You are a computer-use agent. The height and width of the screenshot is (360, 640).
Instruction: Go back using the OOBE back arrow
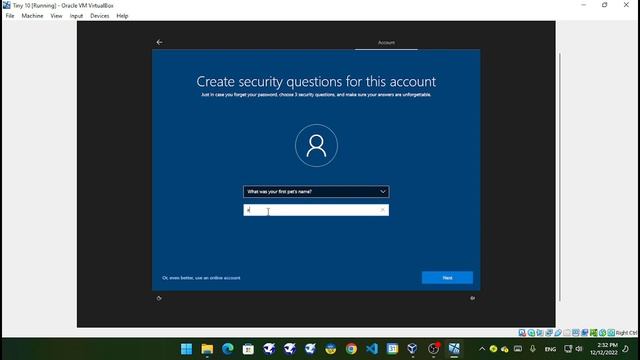[159, 42]
